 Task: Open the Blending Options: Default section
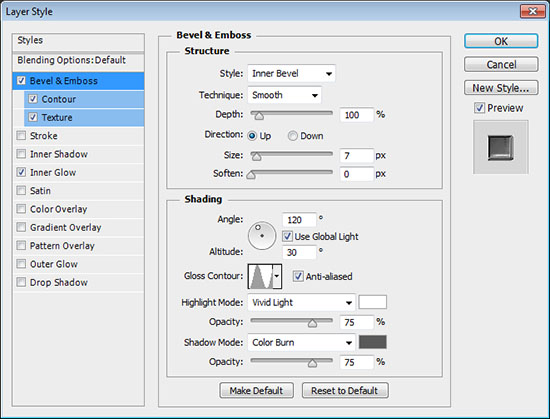tap(78, 60)
